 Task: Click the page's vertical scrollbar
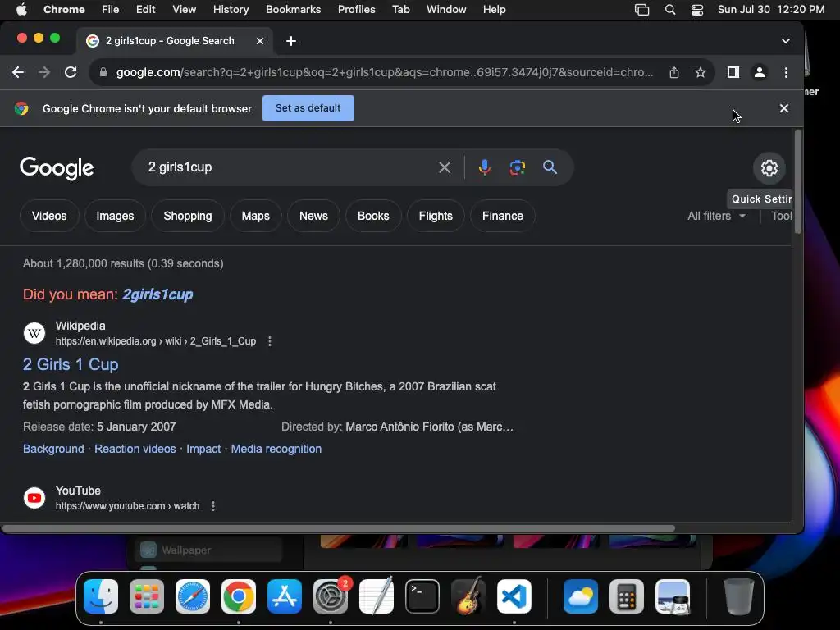798,182
